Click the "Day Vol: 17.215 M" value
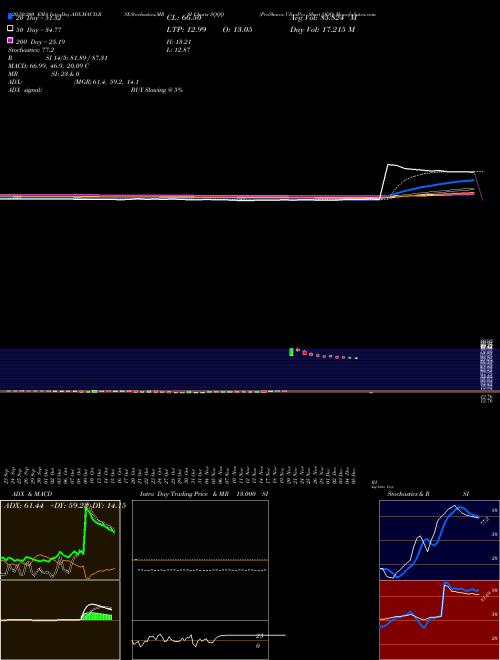The height and width of the screenshot is (660, 500). (x=323, y=30)
